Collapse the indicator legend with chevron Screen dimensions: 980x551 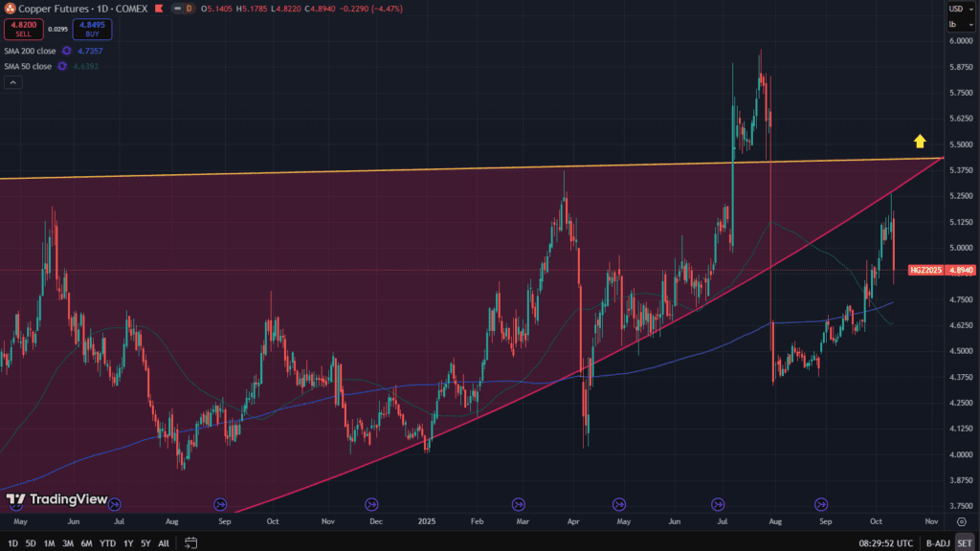click(x=13, y=83)
